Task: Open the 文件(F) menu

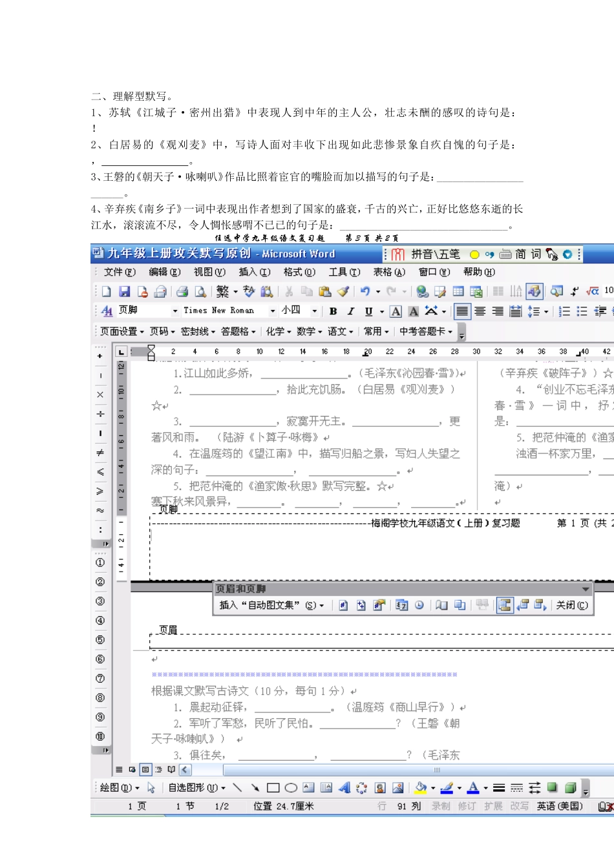Action: (x=120, y=272)
